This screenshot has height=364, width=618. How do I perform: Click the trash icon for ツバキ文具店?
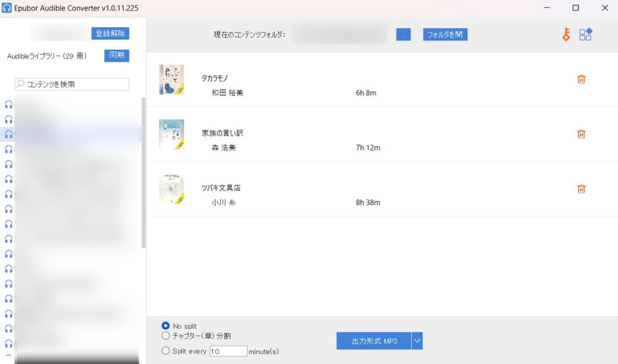coord(581,188)
